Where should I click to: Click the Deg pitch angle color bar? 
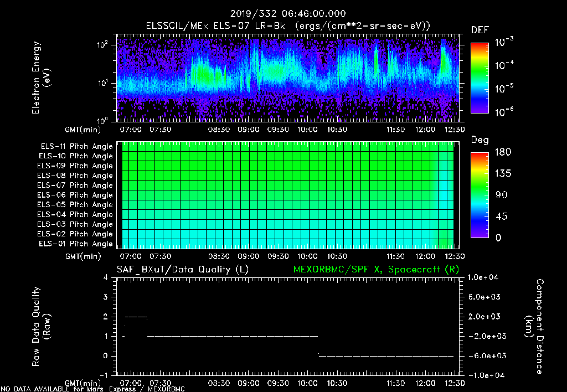(x=478, y=195)
